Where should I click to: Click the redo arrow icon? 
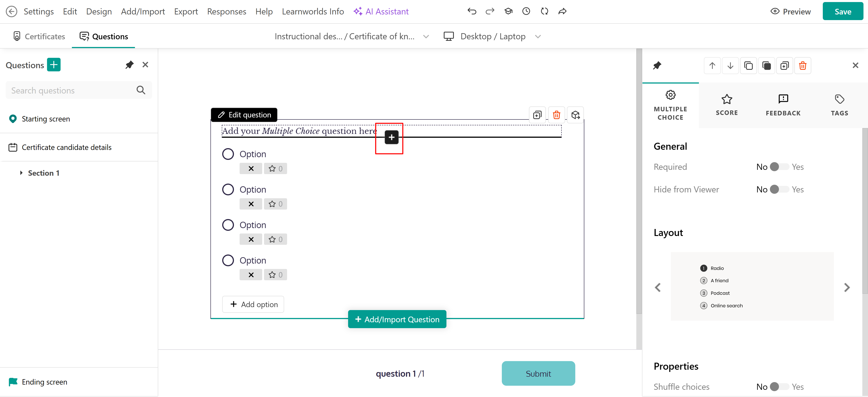point(490,12)
